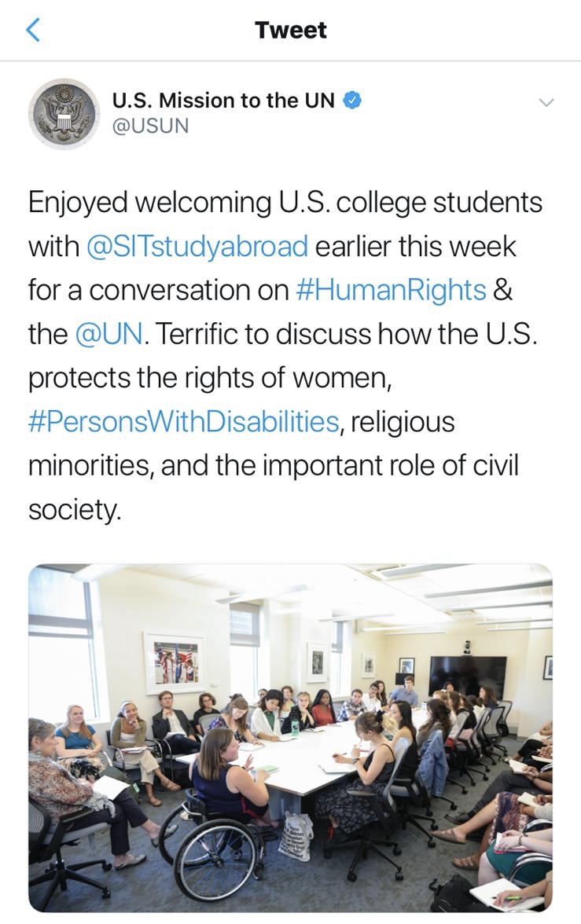Click the tote bag on the floor in the photo
Viewport: 581px width, 924px height.
point(296,835)
